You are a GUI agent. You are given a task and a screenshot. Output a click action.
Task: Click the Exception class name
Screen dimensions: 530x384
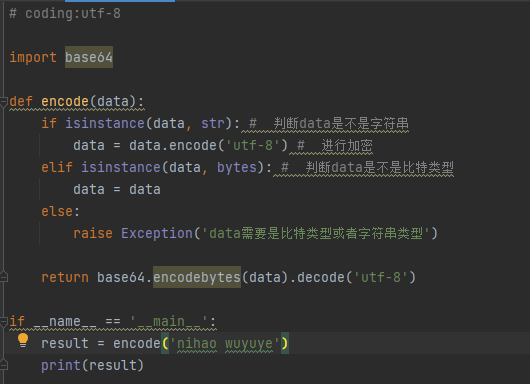pyautogui.click(x=157, y=233)
